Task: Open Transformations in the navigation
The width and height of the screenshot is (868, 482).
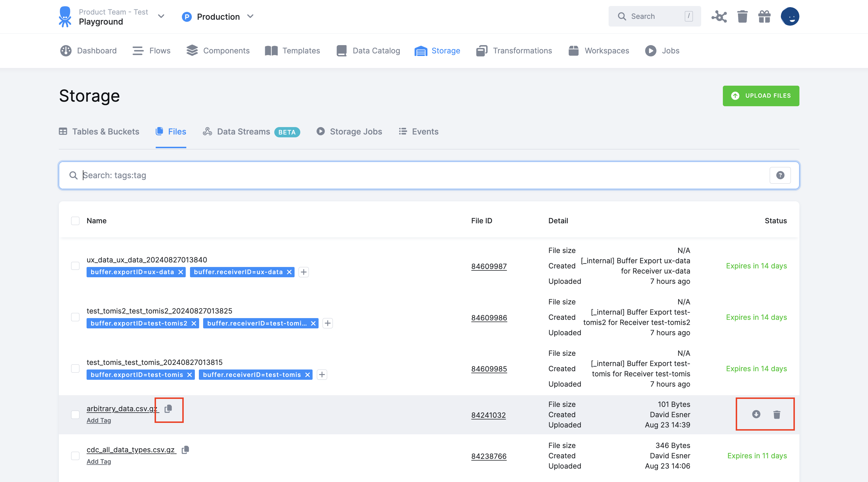Action: (x=514, y=51)
